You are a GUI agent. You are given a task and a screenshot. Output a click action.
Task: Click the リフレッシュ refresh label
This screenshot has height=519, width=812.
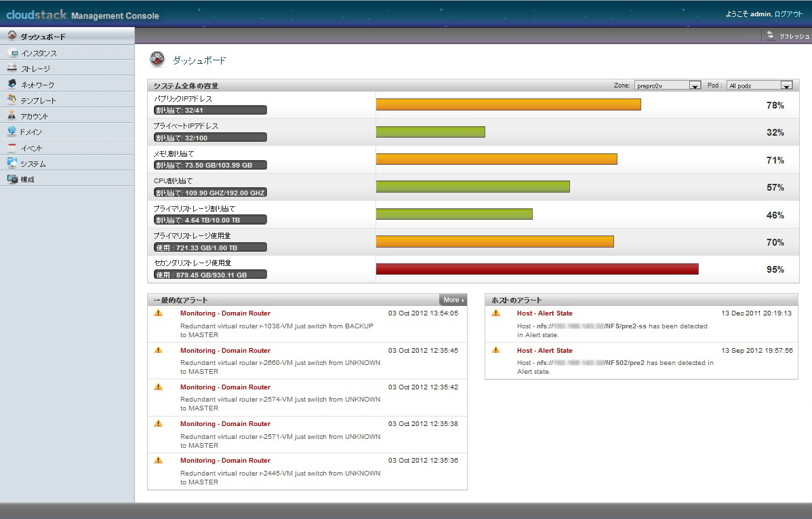click(x=794, y=36)
